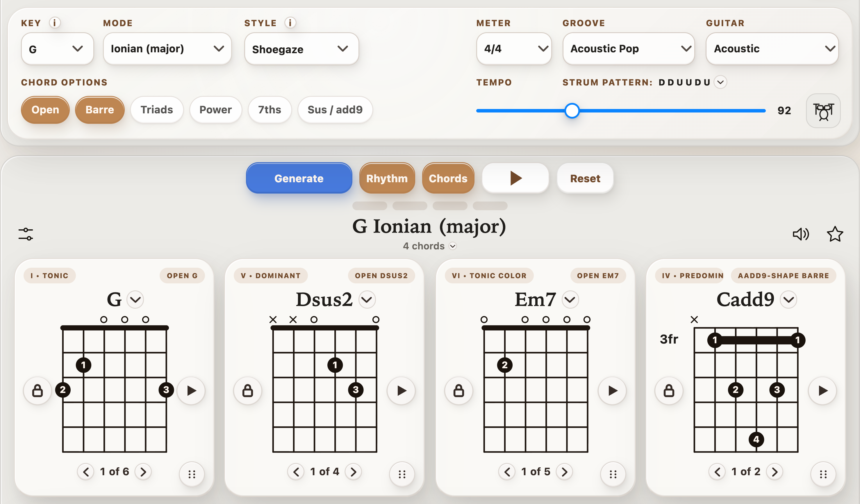Open the Key dropdown showing G
Screen dimensions: 860x504
point(57,49)
